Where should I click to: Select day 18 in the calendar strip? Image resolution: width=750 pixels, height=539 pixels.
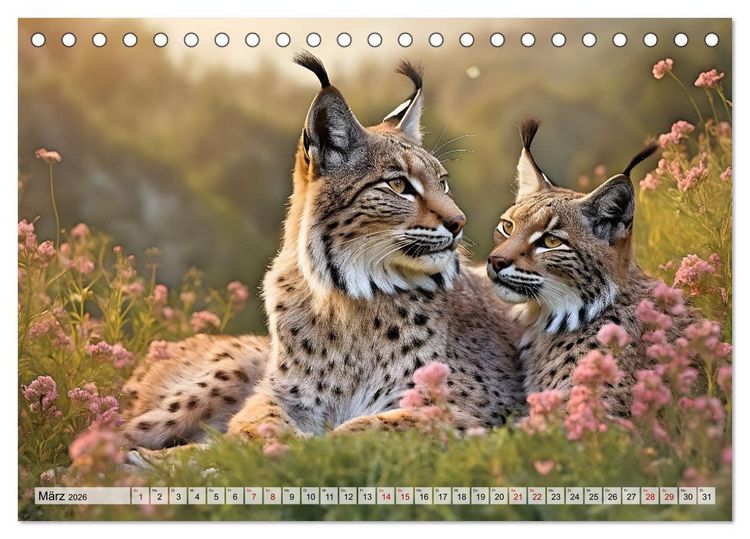pyautogui.click(x=461, y=496)
